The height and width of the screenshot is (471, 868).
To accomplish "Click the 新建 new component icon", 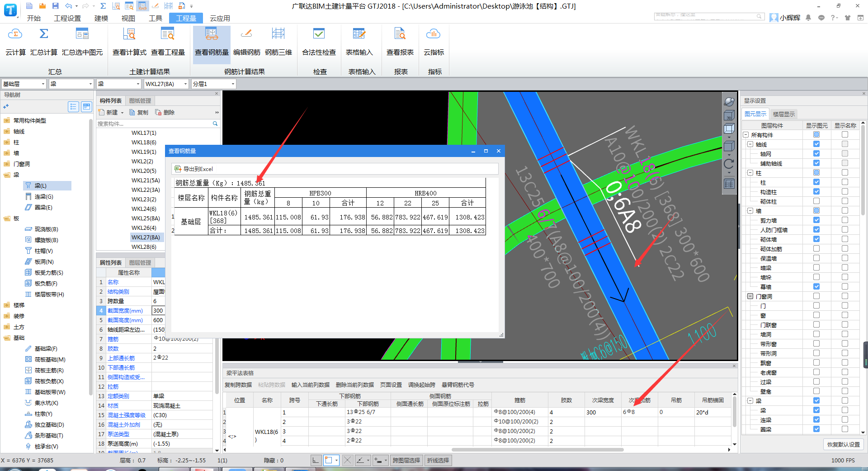I will tap(102, 112).
